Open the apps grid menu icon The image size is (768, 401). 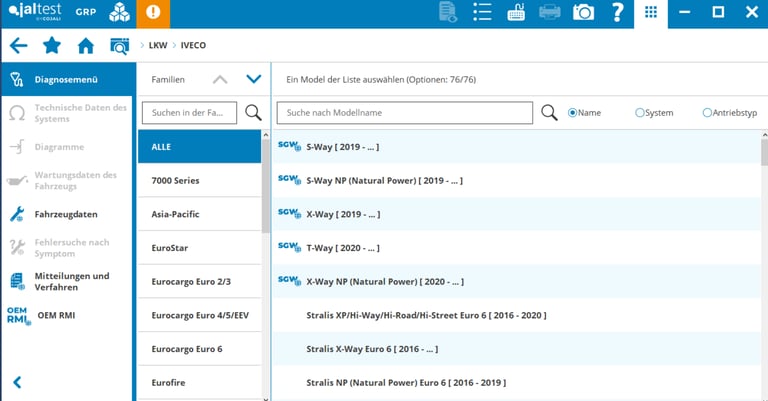tap(651, 12)
